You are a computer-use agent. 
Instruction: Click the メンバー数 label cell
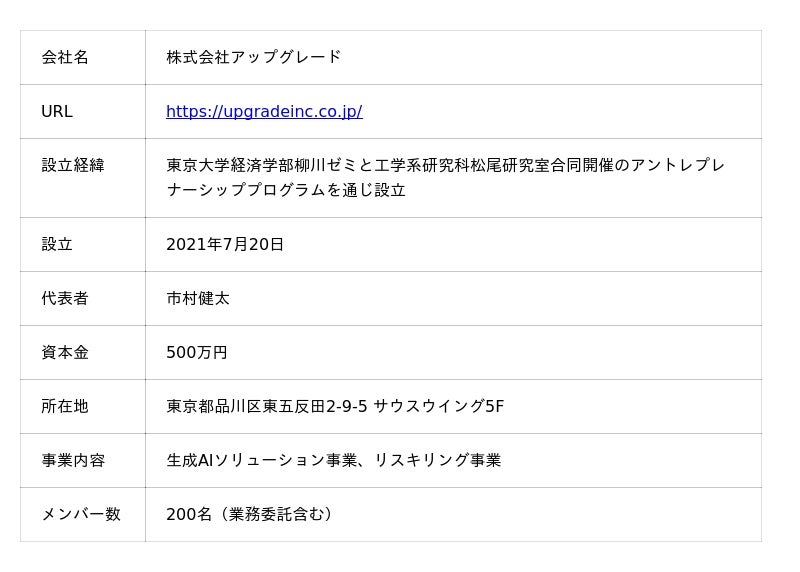[x=81, y=515]
